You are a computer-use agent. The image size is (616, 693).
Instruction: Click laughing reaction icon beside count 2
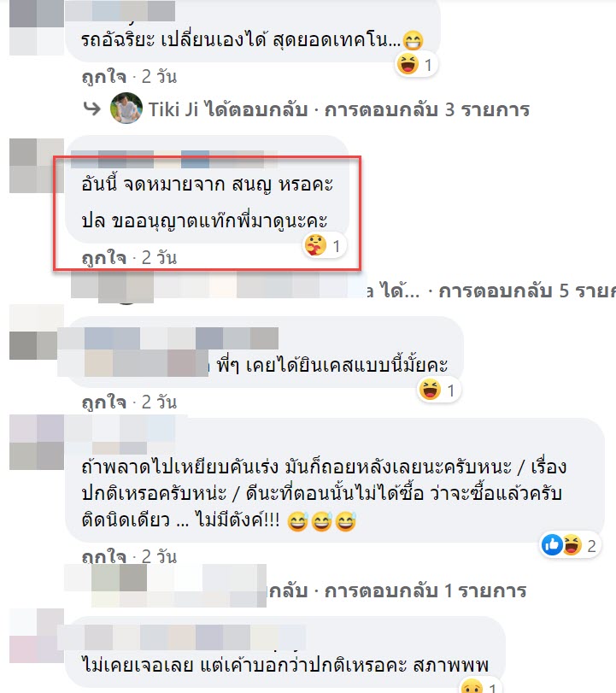tap(572, 545)
